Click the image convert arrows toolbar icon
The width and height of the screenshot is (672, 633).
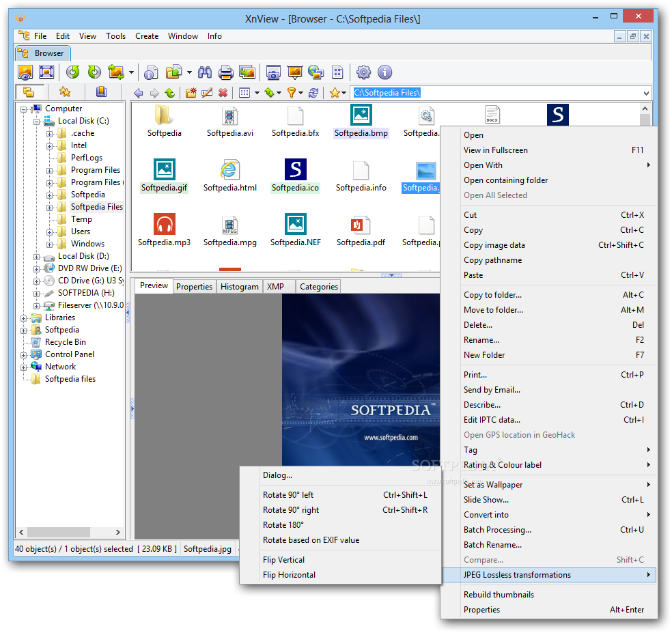pos(116,72)
